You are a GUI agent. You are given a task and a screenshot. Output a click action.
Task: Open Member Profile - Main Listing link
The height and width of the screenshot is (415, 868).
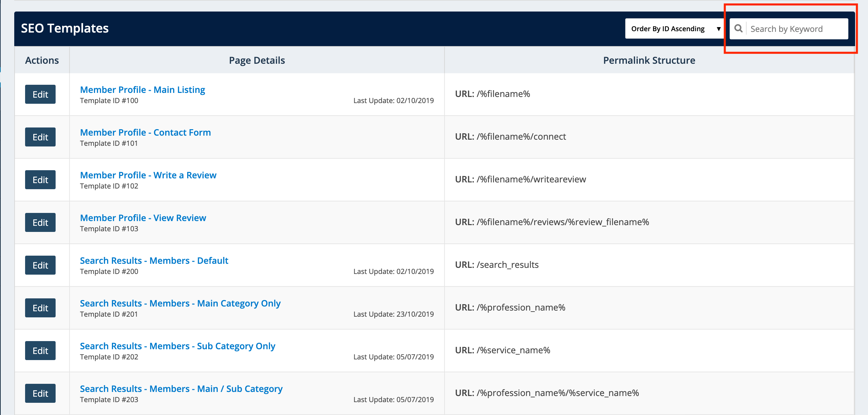click(142, 90)
